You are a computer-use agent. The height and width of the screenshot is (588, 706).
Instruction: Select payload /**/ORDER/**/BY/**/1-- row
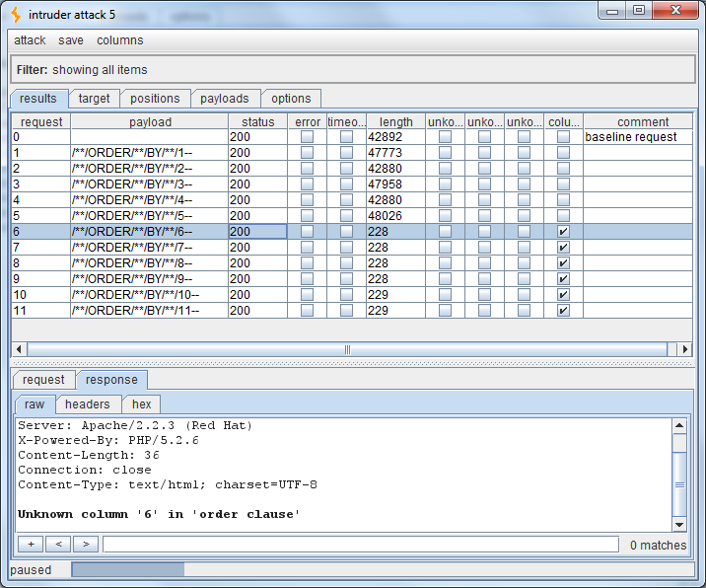[x=352, y=153]
